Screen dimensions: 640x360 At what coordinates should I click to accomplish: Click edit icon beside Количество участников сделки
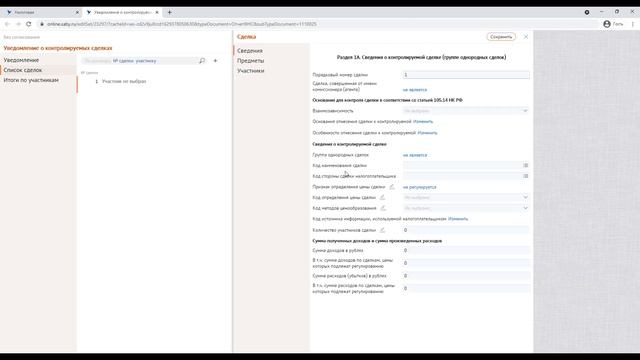coord(382,230)
